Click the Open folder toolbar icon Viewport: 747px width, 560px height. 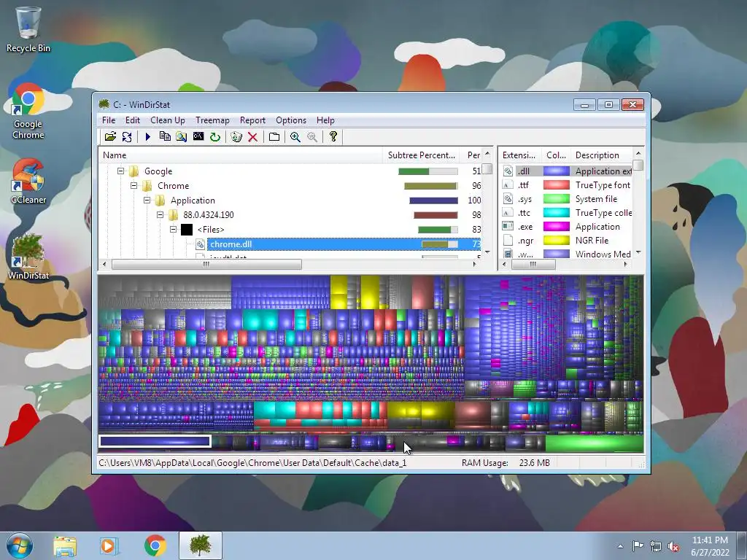click(x=111, y=137)
